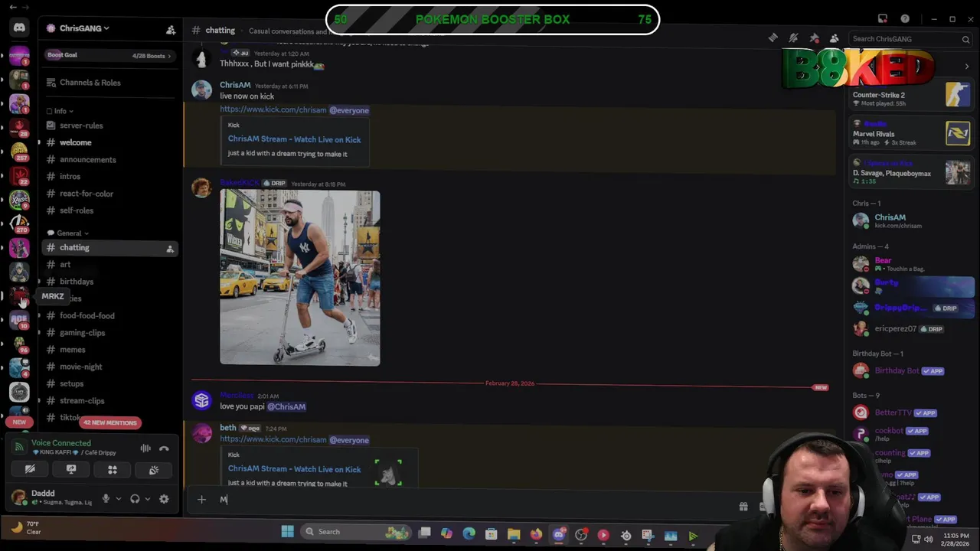Open beth's kick.com/chrisam link
Image resolution: width=980 pixels, height=551 pixels.
[273, 439]
